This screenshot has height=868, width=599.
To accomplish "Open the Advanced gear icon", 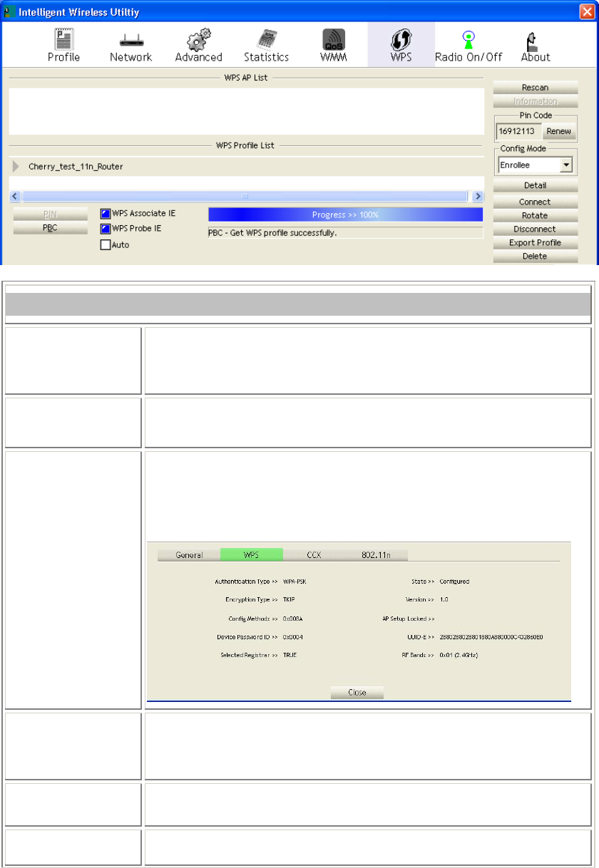I will (x=198, y=39).
